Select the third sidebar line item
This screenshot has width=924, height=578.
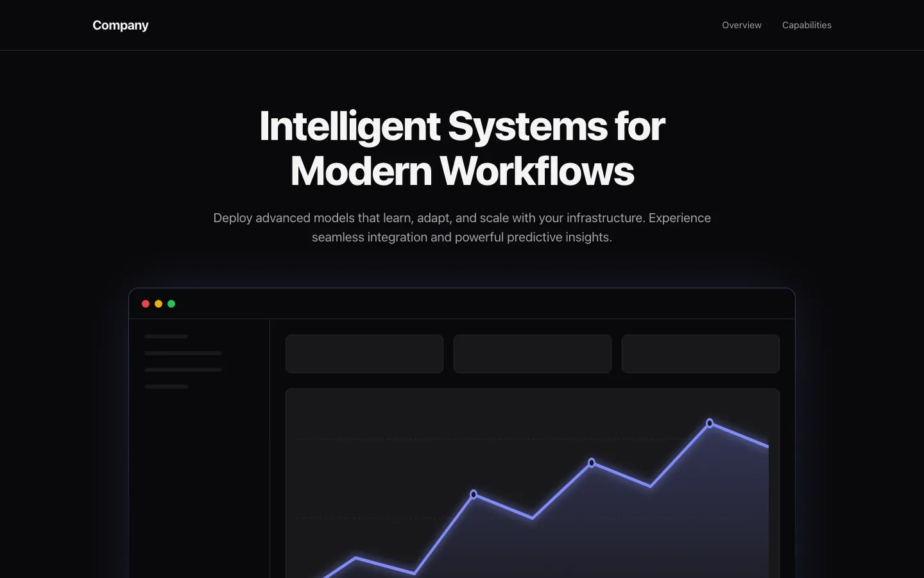point(183,370)
